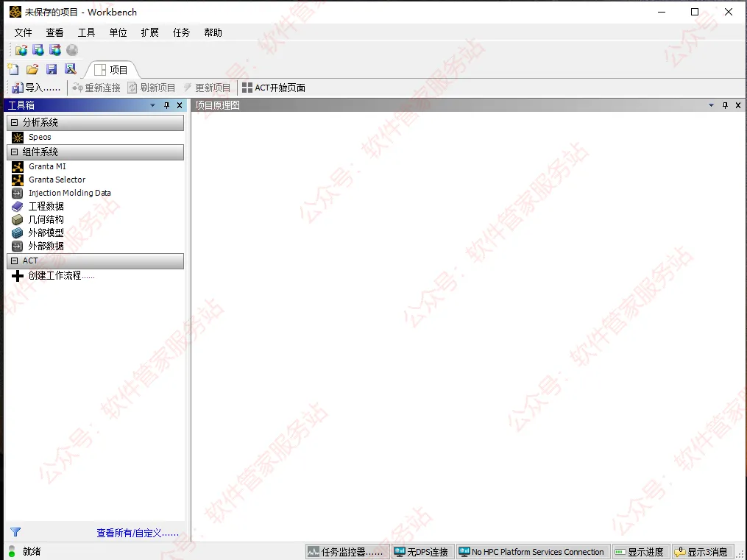Click the Speos system icon
The width and height of the screenshot is (747, 560).
tap(18, 138)
